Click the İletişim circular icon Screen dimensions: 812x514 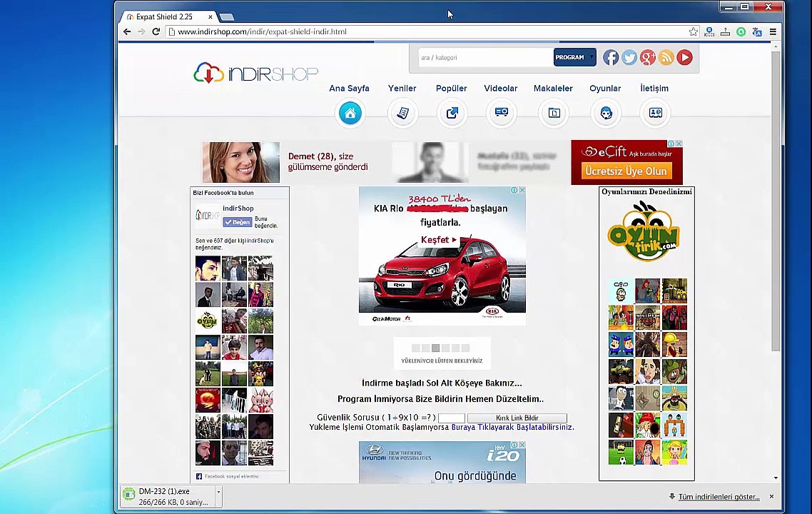click(656, 113)
